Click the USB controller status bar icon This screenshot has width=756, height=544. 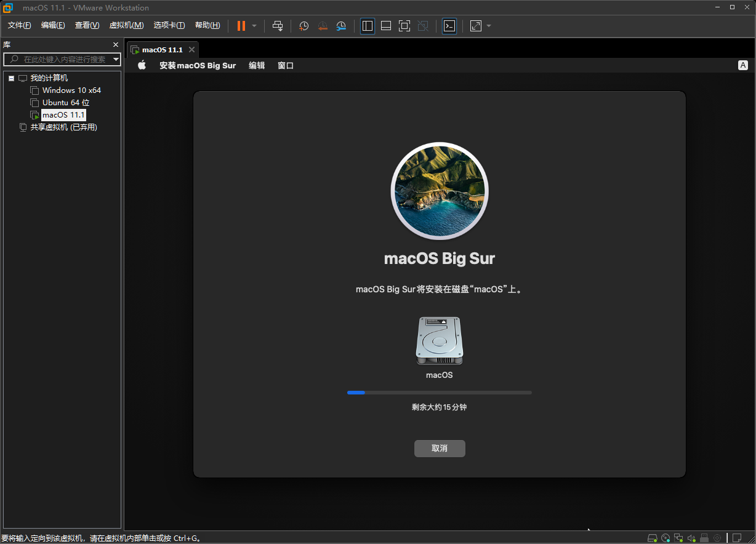pyautogui.click(x=704, y=538)
